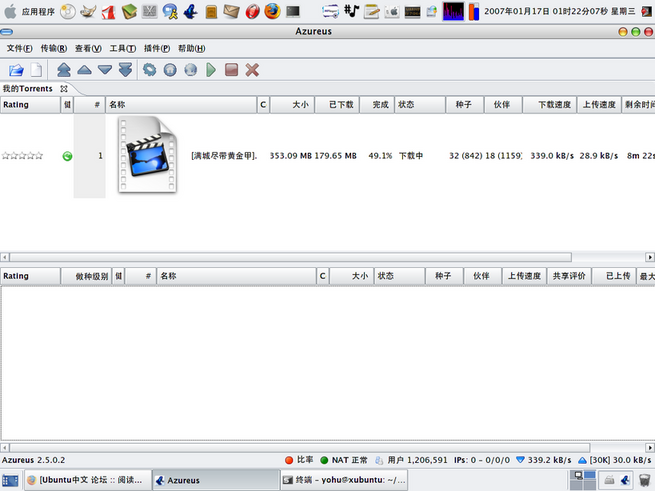655x491 pixels.
Task: Open the 应用程序 applications menu
Action: pyautogui.click(x=29, y=11)
